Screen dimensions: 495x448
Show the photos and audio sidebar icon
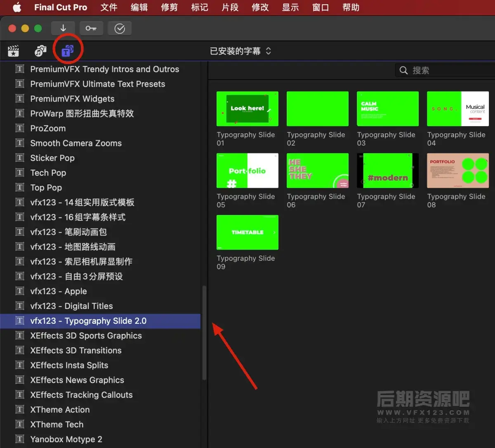pyautogui.click(x=40, y=51)
